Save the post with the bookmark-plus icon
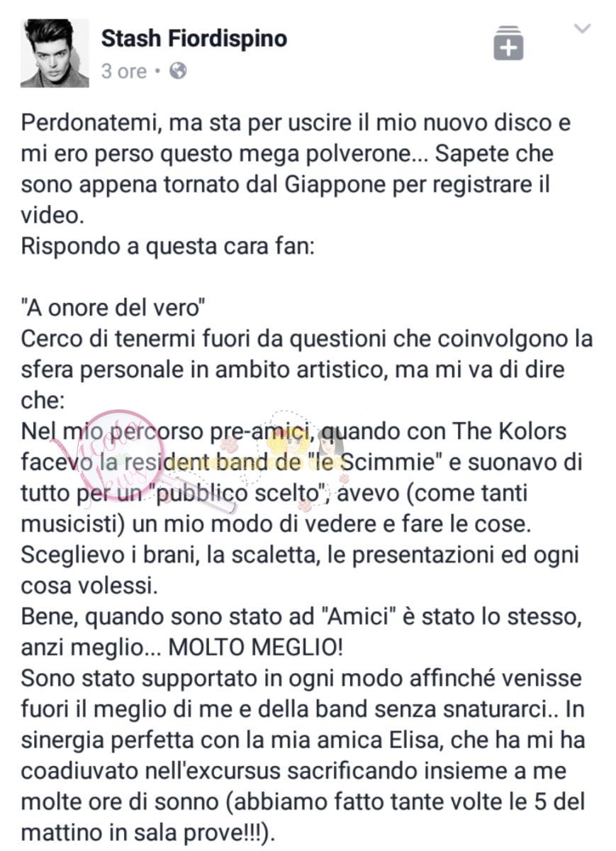This screenshot has width=616, height=851. click(508, 43)
